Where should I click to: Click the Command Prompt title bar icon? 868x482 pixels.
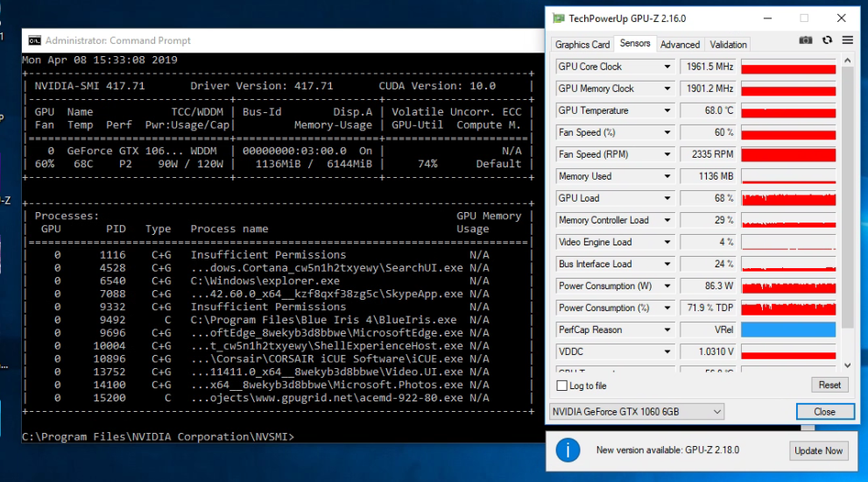coord(34,40)
